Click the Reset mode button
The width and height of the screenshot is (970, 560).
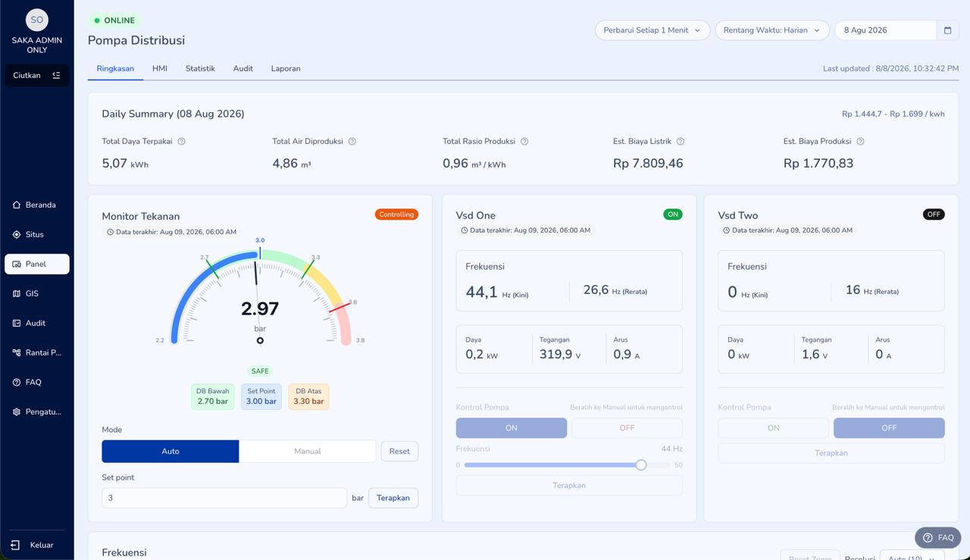click(399, 451)
